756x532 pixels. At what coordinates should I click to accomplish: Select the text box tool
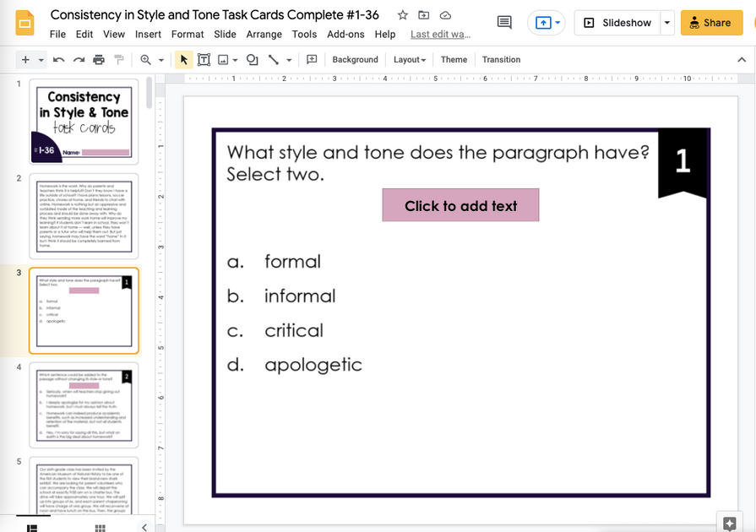click(x=204, y=59)
